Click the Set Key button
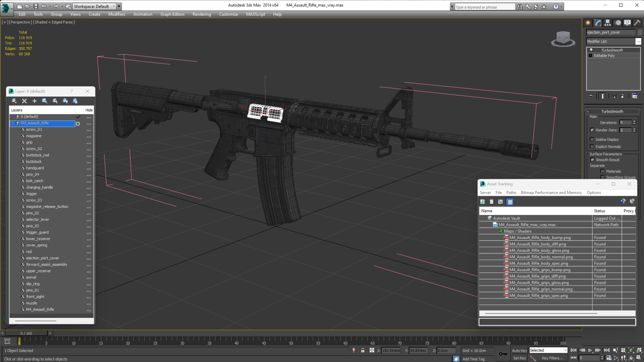 [519, 358]
